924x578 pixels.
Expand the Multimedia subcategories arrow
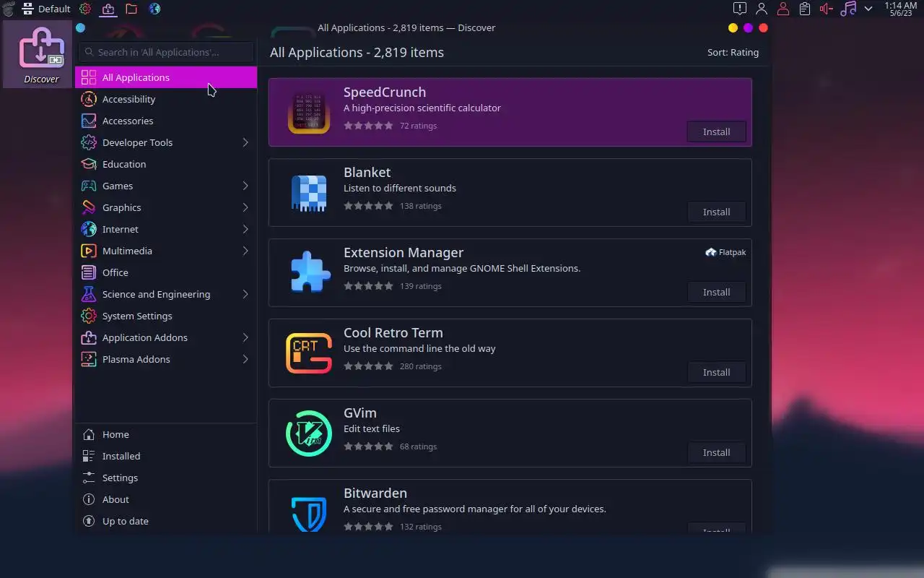(x=245, y=251)
